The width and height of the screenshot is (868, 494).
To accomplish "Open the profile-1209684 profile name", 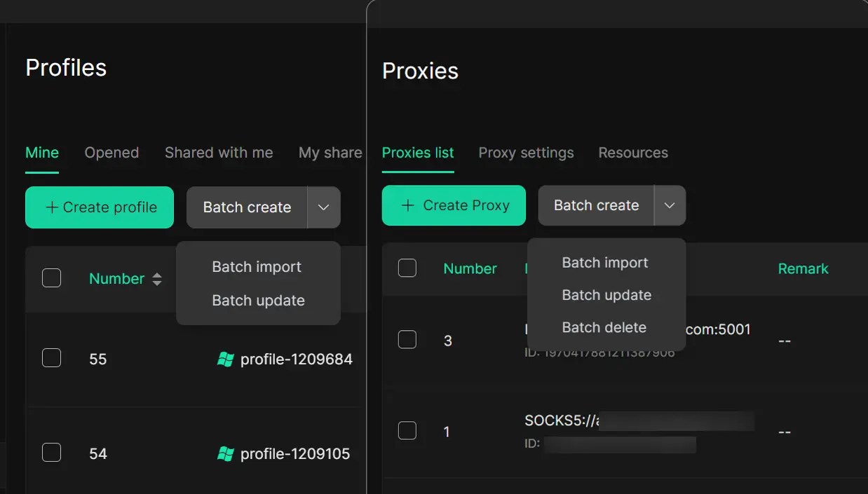I will click(296, 359).
